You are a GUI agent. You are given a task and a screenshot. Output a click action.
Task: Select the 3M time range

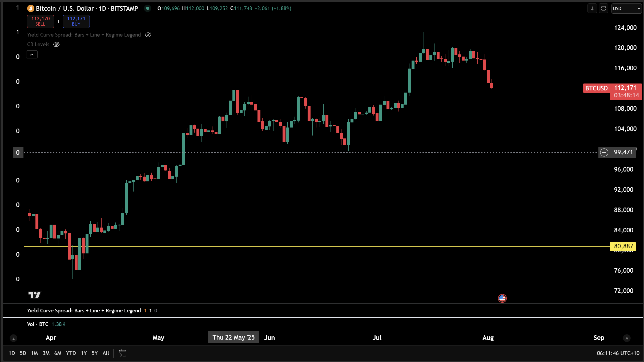click(x=46, y=353)
